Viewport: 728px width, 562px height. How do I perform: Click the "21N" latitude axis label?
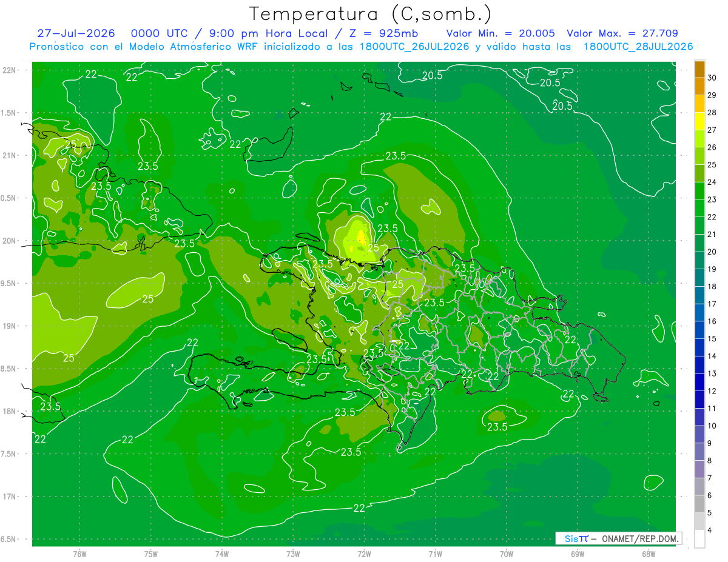(8, 155)
